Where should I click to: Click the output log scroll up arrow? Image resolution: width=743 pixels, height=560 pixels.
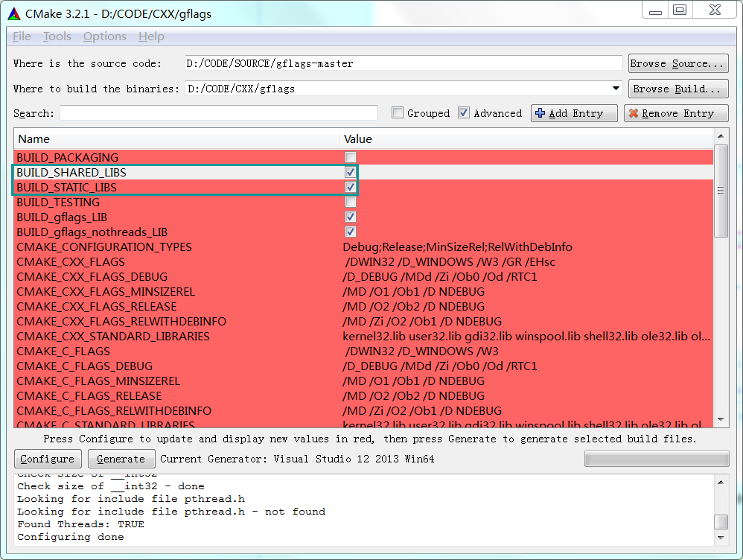coord(721,483)
